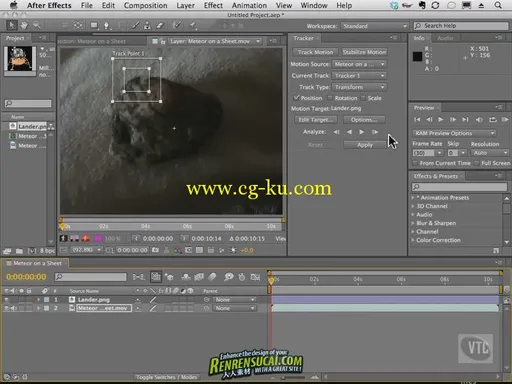Select the Brush tool
Viewport: 512px width, 384px height.
click(135, 25)
